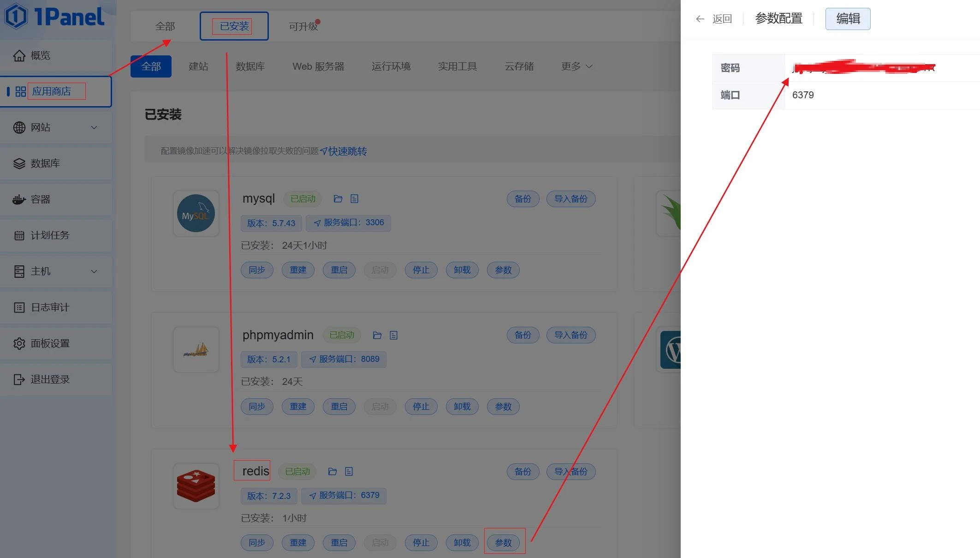Viewport: 980px width, 558px height.
Task: Click mysql 卸载 button
Action: click(462, 270)
